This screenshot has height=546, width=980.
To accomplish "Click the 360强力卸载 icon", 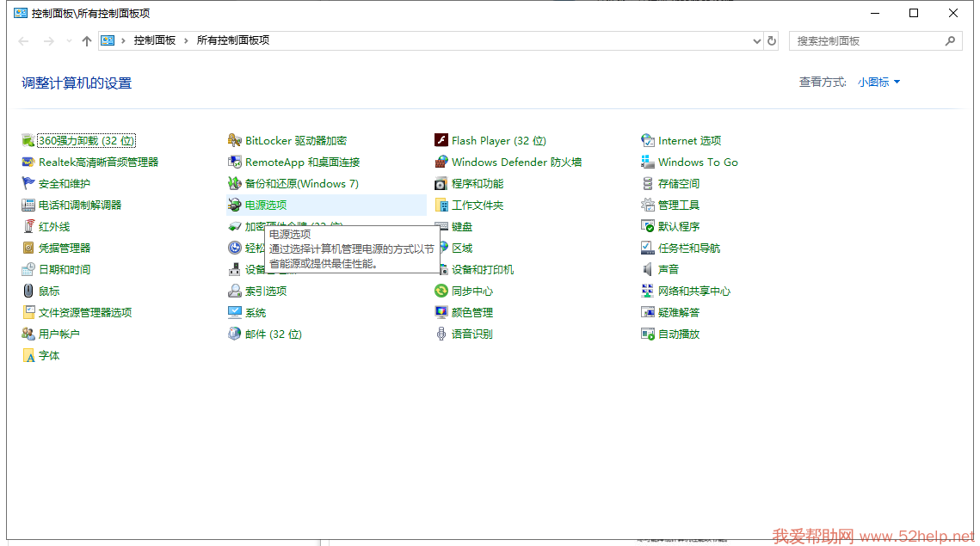I will [x=28, y=141].
